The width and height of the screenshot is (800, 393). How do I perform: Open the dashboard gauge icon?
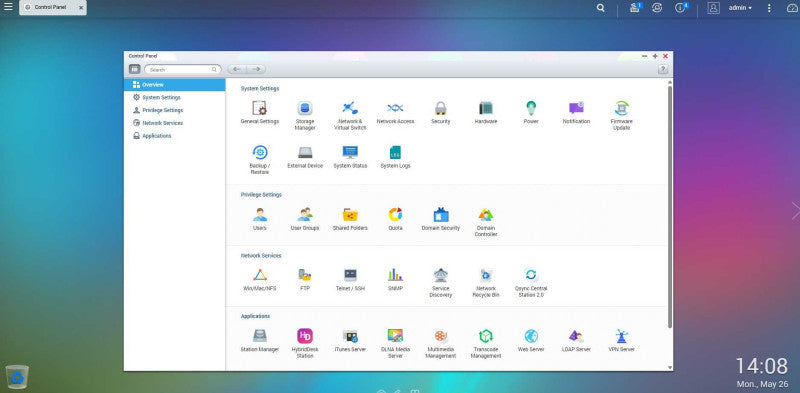(x=792, y=8)
